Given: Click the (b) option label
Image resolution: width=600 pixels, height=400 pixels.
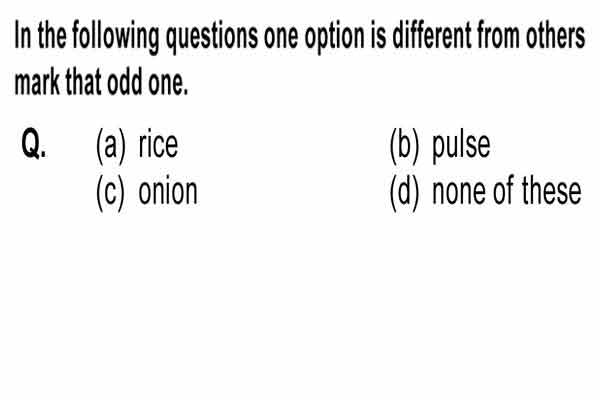Looking at the screenshot, I should click(x=404, y=146).
